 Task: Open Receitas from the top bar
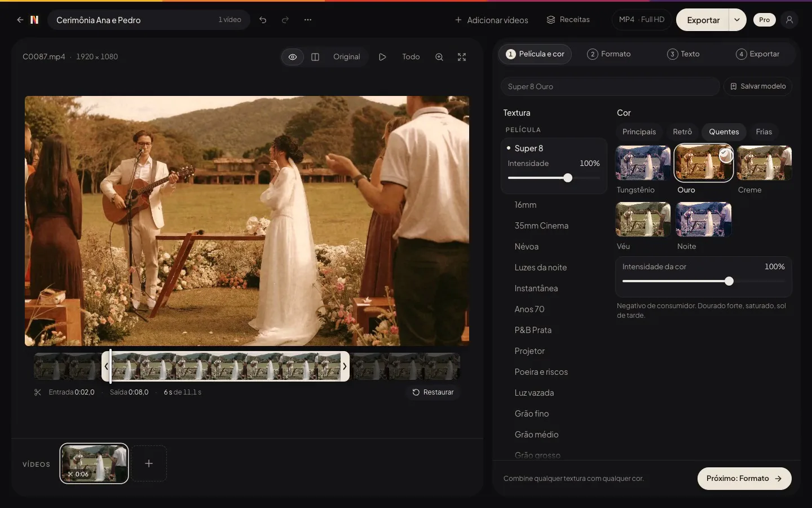point(568,20)
